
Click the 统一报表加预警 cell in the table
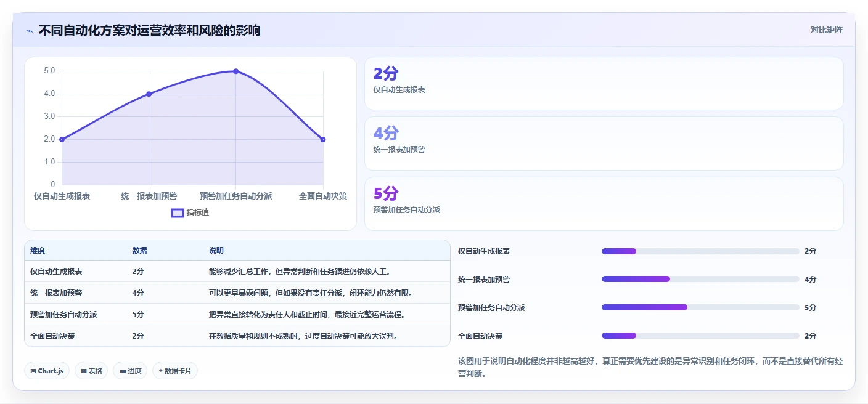click(x=56, y=293)
